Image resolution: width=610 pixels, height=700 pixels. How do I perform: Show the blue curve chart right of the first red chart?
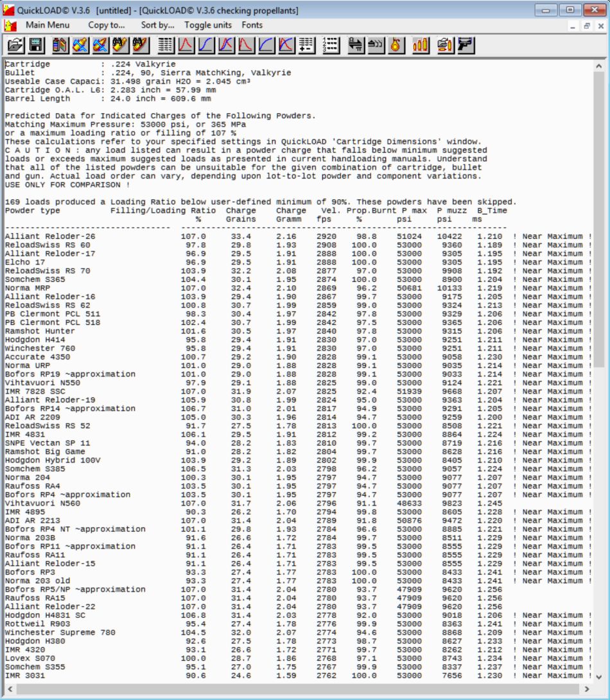pos(205,45)
